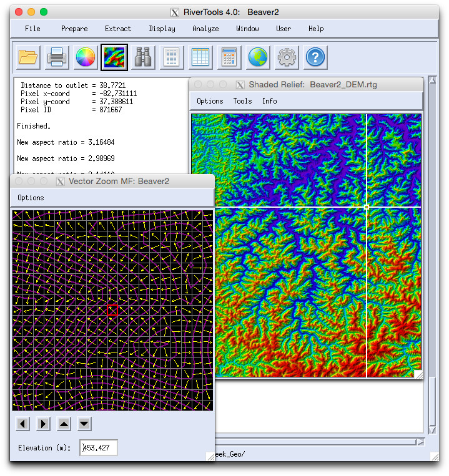Click the Elevation (m) value field
The image size is (449, 476).
(99, 447)
